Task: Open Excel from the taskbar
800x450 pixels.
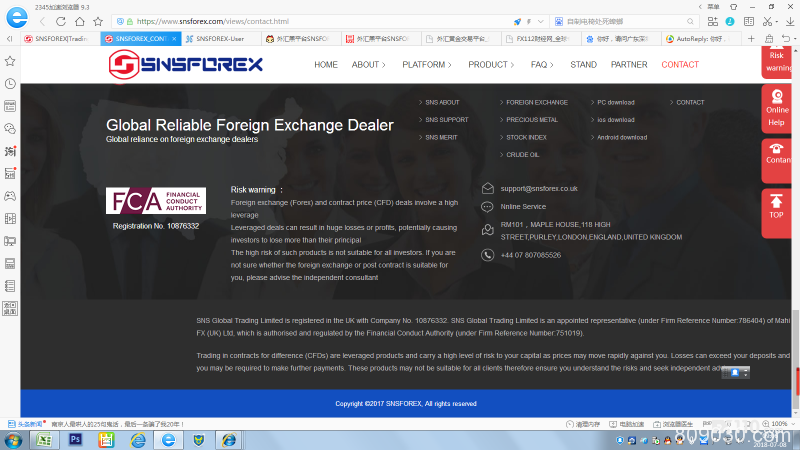Action: coord(44,439)
